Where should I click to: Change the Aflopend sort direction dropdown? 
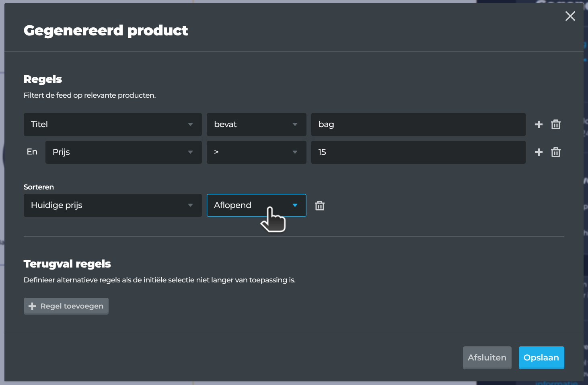coord(257,205)
